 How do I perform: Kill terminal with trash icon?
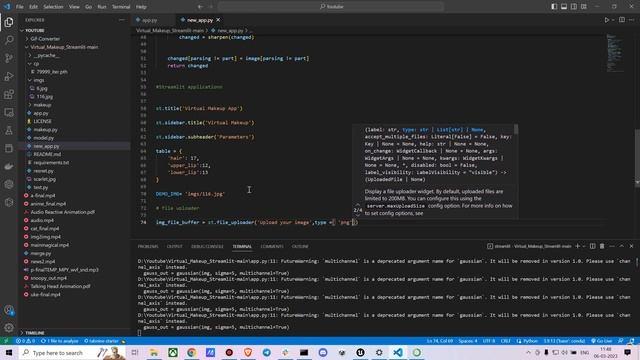[x=602, y=246]
